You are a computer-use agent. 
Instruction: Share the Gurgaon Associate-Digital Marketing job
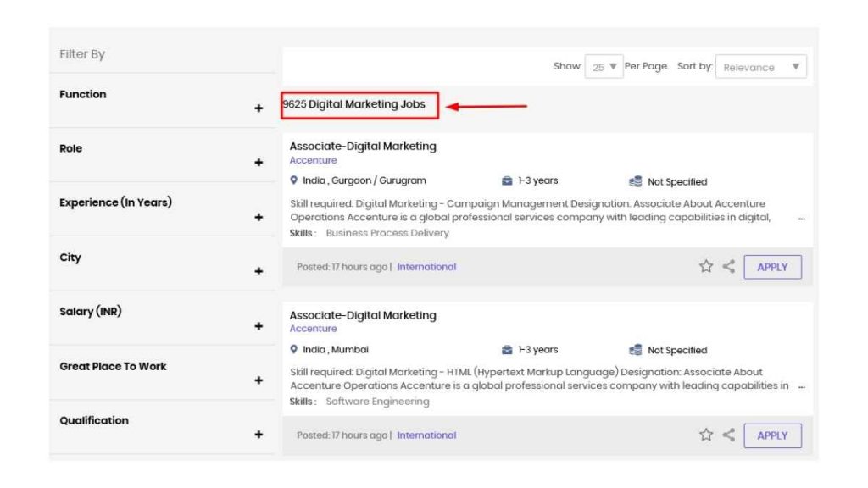pyautogui.click(x=728, y=267)
